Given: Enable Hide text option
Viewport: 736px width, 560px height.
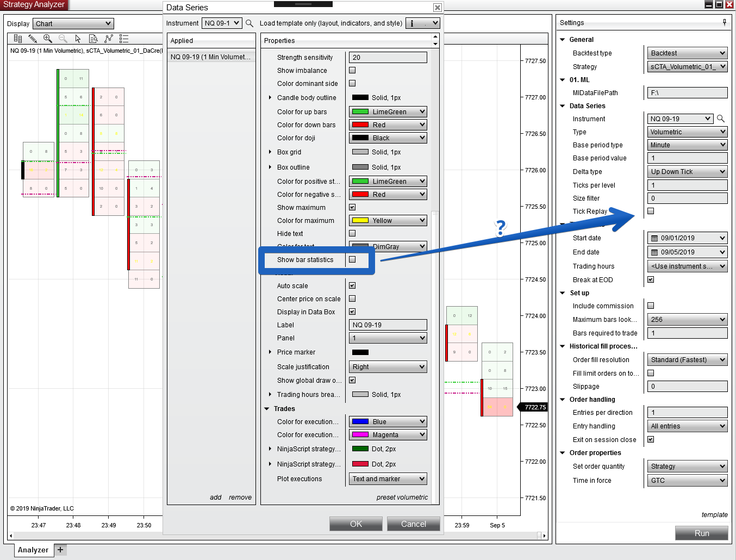Looking at the screenshot, I should click(x=352, y=233).
